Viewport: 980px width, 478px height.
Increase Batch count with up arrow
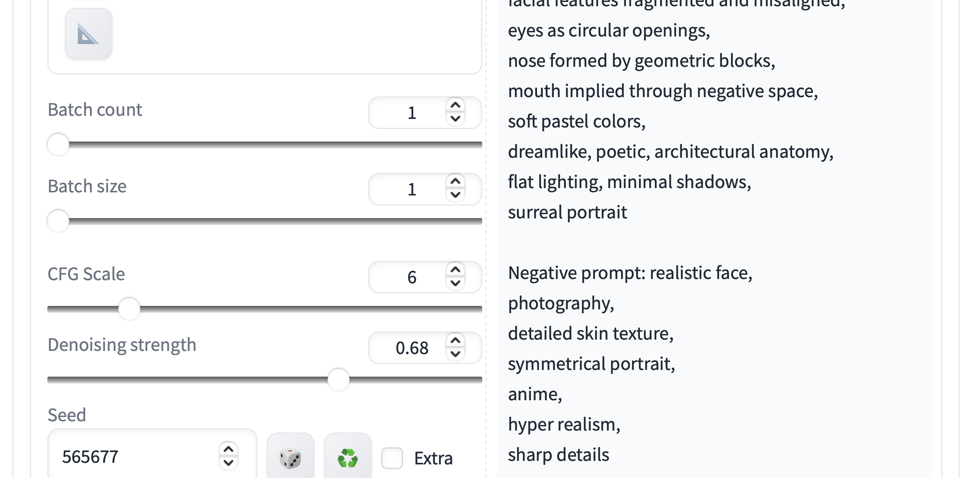[x=455, y=105]
